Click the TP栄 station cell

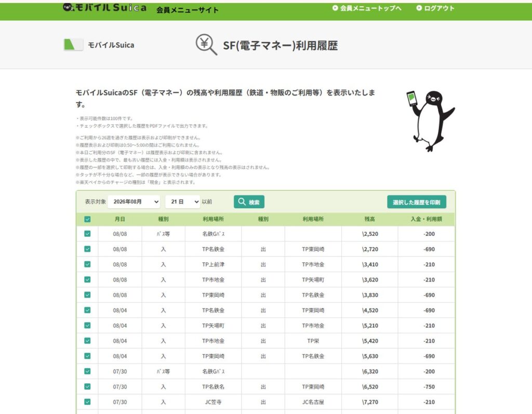pos(313,341)
